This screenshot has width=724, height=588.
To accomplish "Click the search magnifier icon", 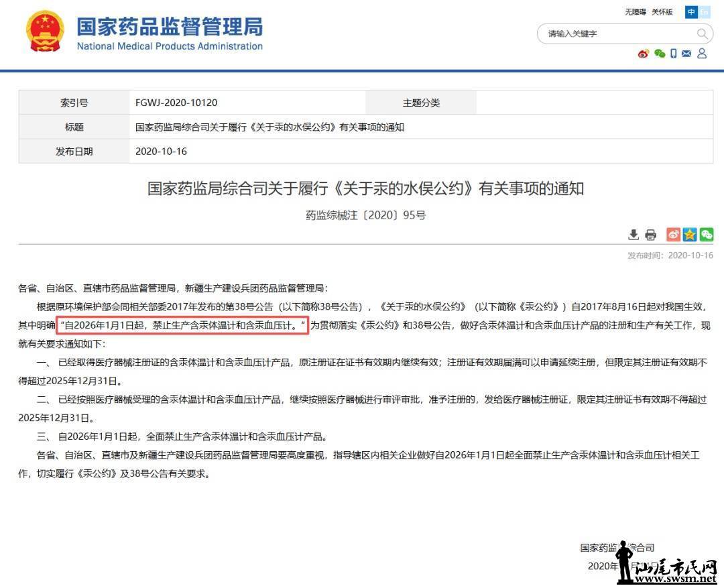I will coord(702,34).
